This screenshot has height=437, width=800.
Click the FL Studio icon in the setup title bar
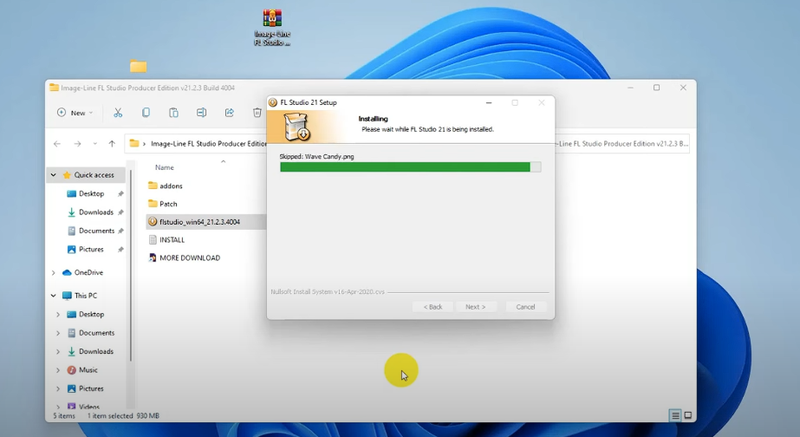pyautogui.click(x=273, y=102)
